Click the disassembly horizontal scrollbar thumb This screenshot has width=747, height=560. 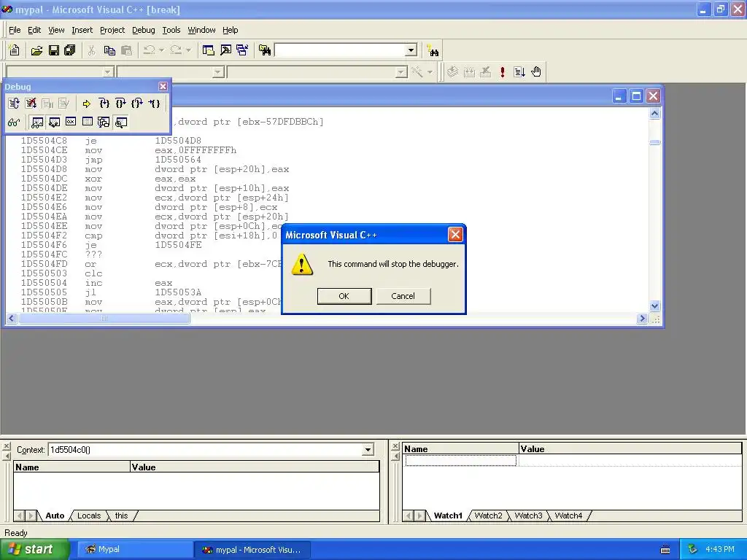coord(104,319)
